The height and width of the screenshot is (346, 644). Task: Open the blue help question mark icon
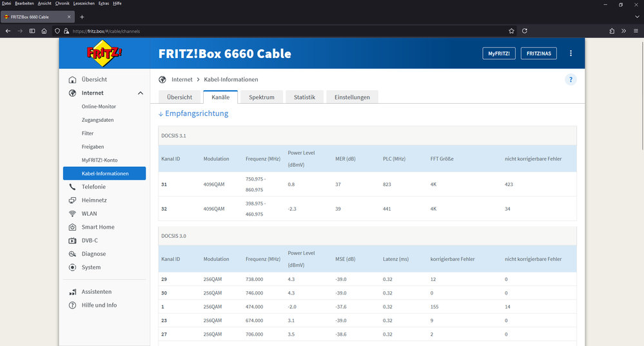click(571, 80)
